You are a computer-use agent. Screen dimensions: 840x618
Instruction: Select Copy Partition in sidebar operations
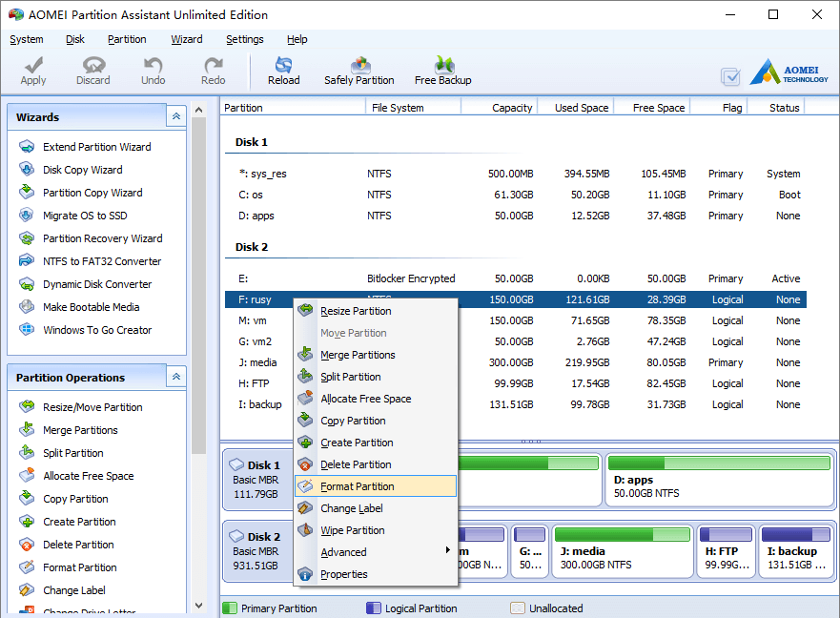pos(64,499)
